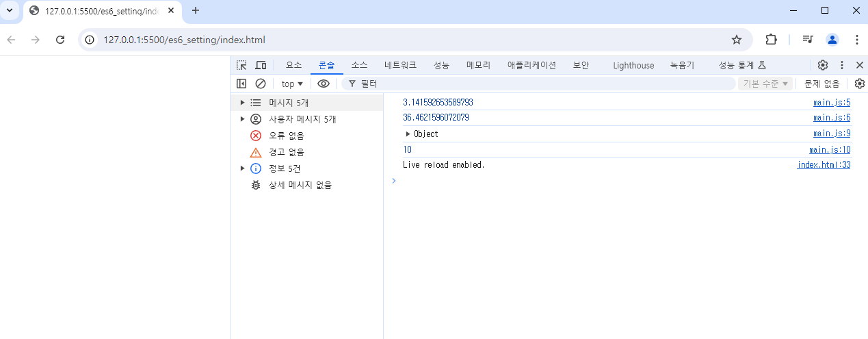The image size is (868, 339).
Task: Open console settings gear at right
Action: pyautogui.click(x=860, y=84)
